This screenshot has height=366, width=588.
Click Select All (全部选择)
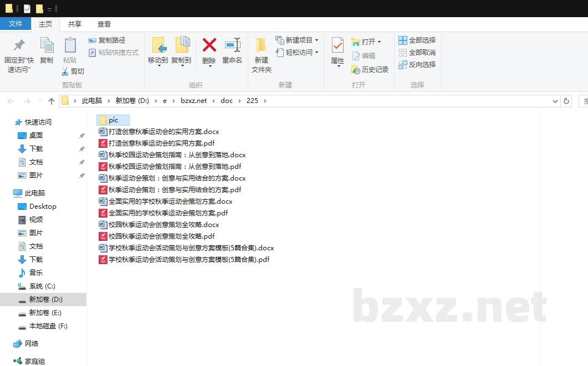pos(417,40)
